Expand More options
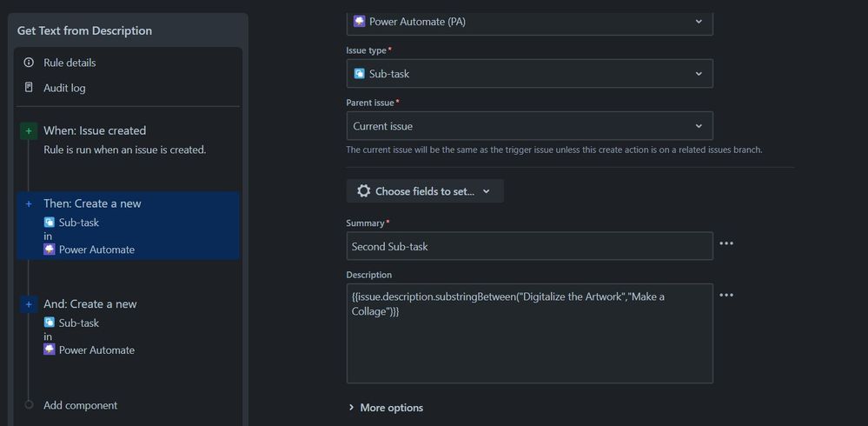868x426 pixels. 386,408
